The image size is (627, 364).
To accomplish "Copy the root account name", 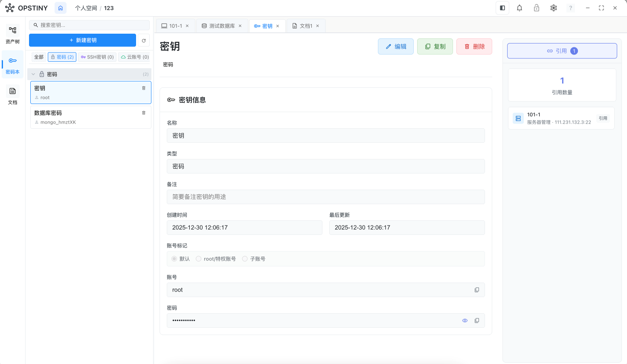I will click(476, 290).
